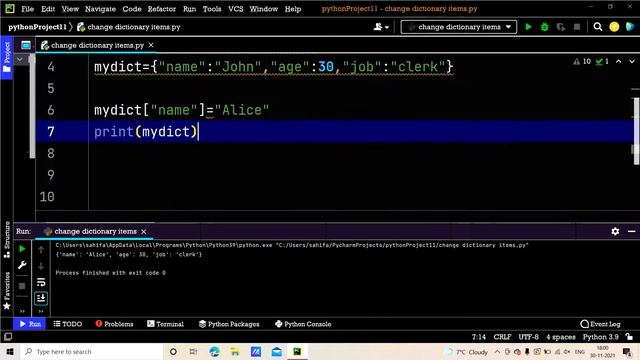Screen dimensions: 640x360
Task: Click Windows taskbar search box
Action: [x=91, y=351]
